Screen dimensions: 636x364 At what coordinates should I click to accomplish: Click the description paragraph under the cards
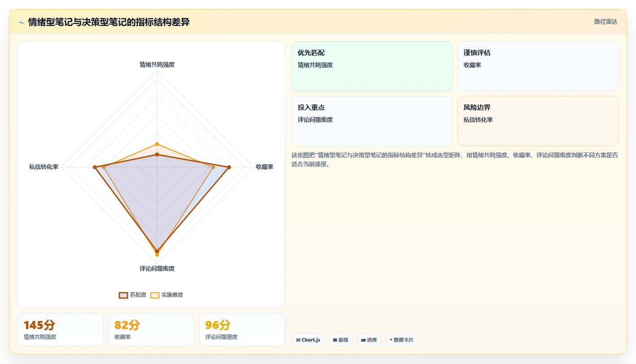(x=455, y=160)
